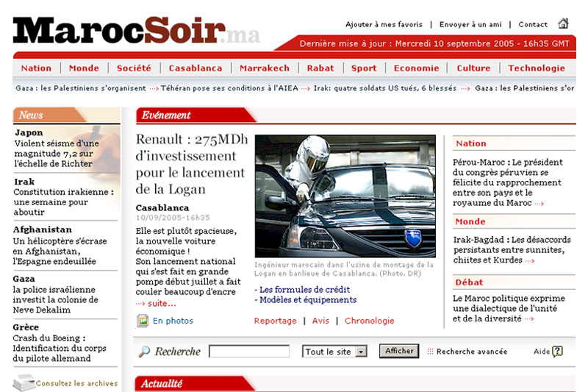Open the Nation menu
This screenshot has width=588, height=392.
coord(36,68)
